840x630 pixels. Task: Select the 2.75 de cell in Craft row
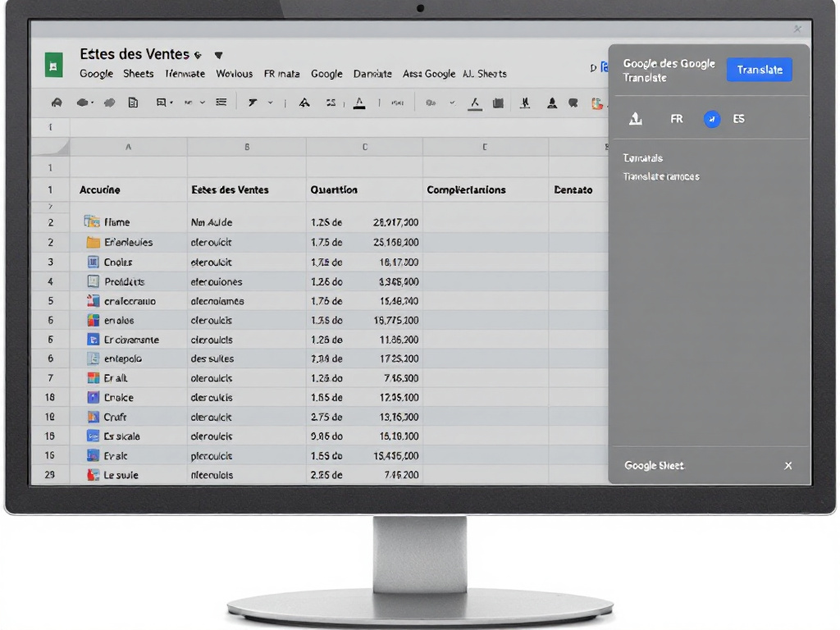pyautogui.click(x=326, y=416)
